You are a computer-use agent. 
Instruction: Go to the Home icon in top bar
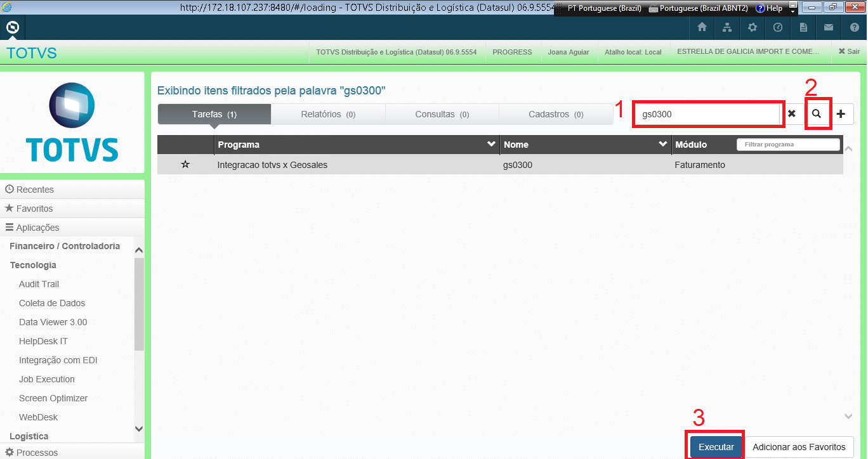[x=702, y=27]
